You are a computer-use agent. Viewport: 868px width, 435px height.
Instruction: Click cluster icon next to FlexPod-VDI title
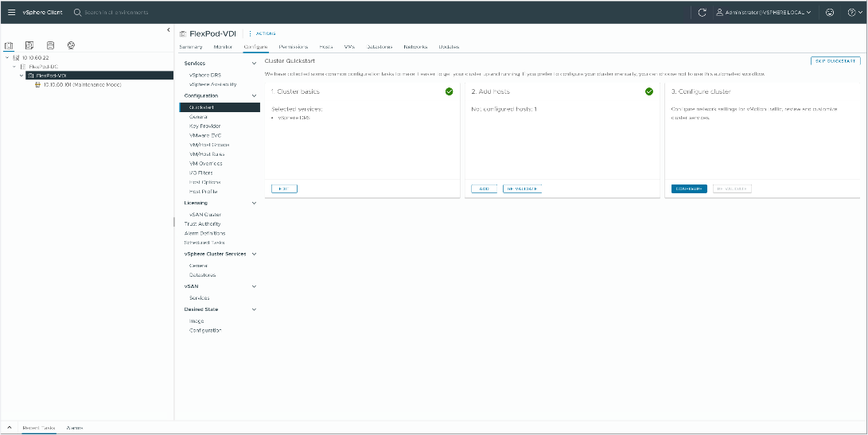(x=183, y=33)
